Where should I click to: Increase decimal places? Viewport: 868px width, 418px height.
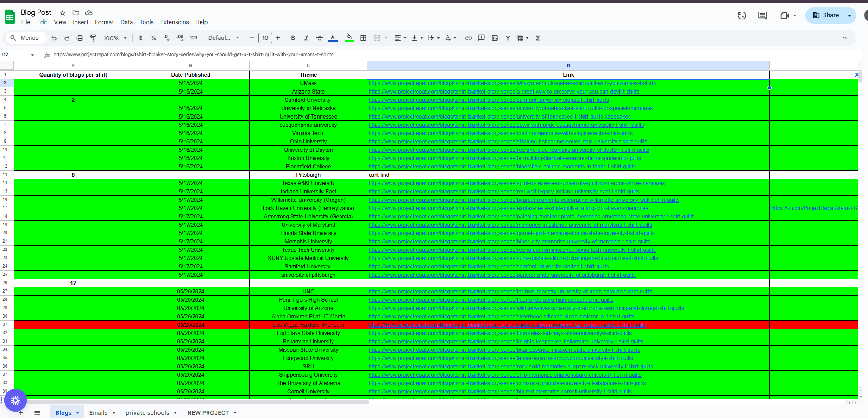pos(180,38)
